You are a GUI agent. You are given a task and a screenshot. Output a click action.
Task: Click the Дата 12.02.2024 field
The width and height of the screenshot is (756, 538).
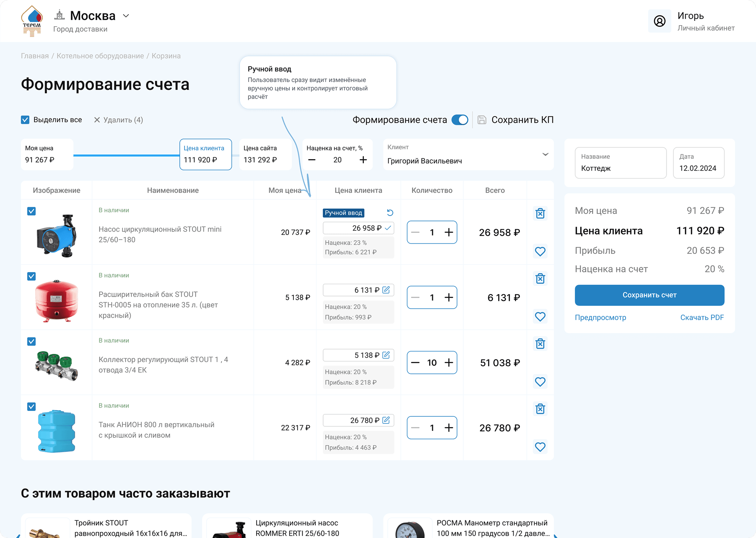tap(699, 163)
